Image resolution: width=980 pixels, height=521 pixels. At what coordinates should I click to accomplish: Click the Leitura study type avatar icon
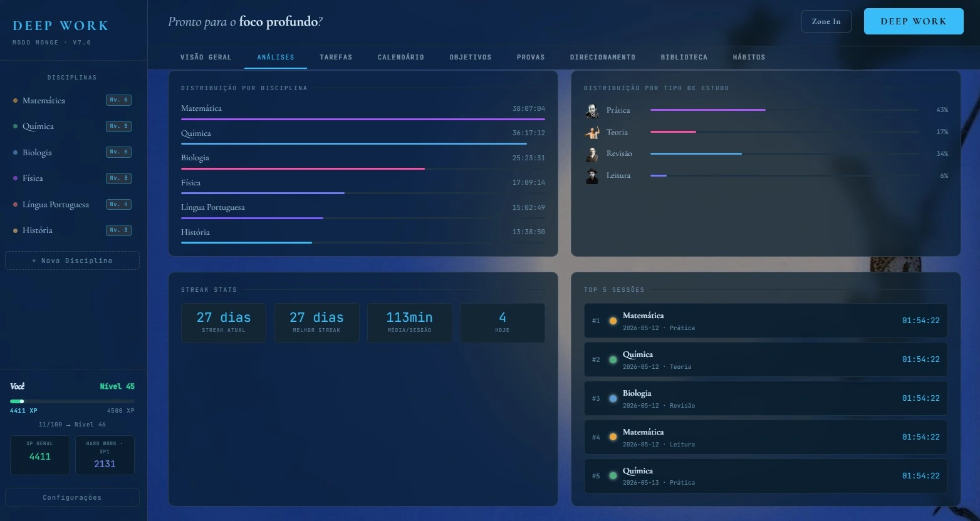point(592,176)
